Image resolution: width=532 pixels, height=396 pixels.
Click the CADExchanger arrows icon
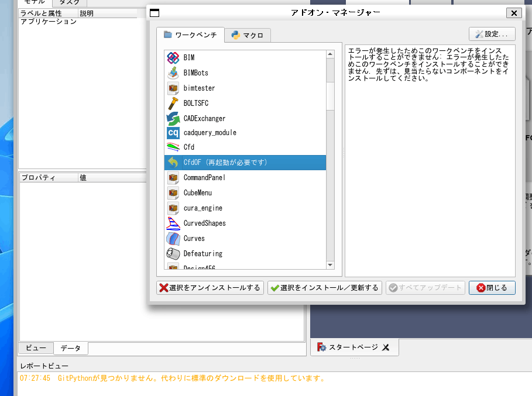pos(173,118)
